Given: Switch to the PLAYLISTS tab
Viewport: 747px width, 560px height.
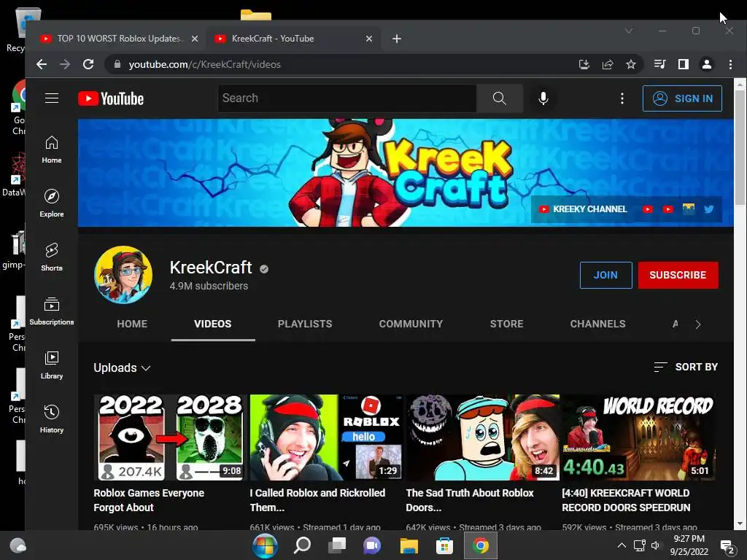Looking at the screenshot, I should [x=305, y=324].
